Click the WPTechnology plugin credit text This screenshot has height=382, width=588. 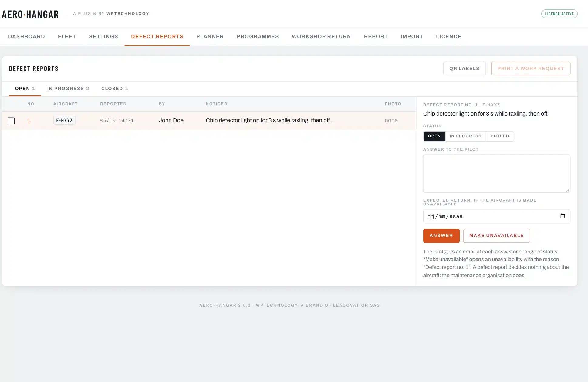coord(111,14)
